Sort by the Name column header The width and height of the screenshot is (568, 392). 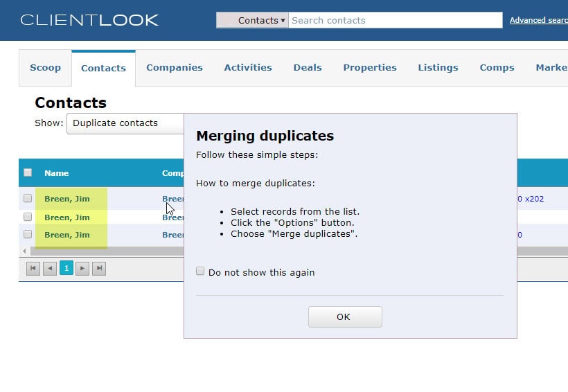(57, 173)
